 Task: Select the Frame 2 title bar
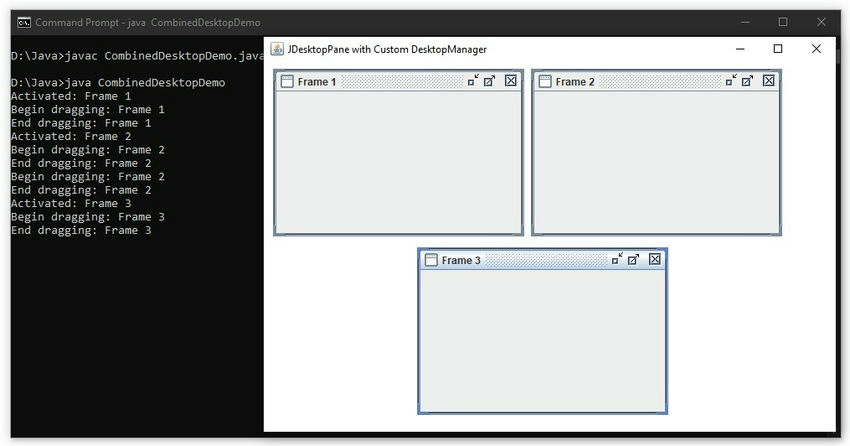(656, 81)
